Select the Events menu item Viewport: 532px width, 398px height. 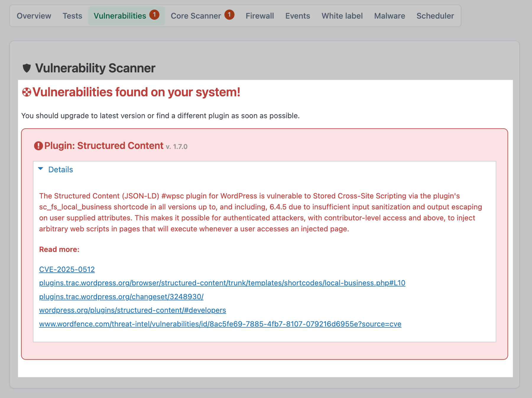[297, 16]
